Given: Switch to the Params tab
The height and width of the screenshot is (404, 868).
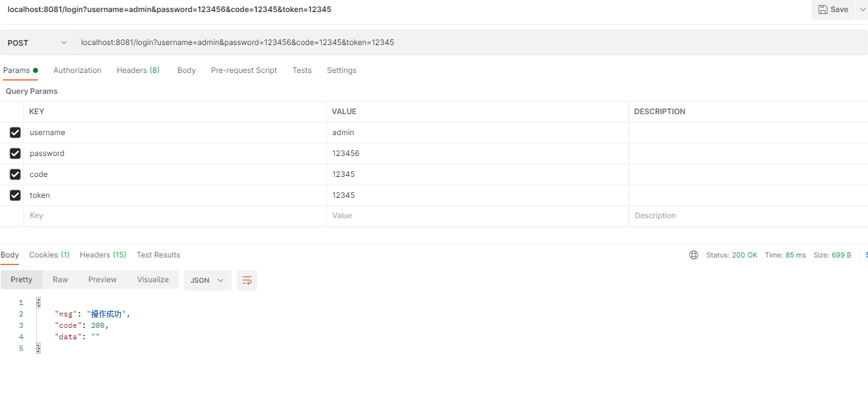Looking at the screenshot, I should tap(20, 70).
